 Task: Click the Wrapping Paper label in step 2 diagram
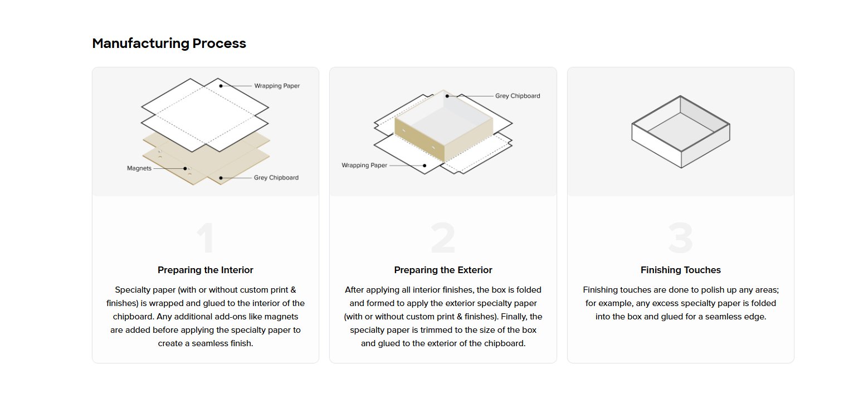pyautogui.click(x=364, y=166)
